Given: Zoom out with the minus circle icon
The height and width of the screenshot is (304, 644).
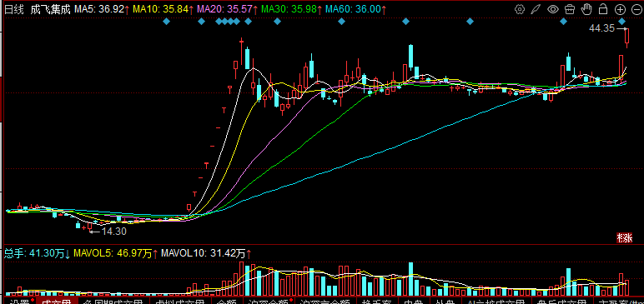Looking at the screenshot, I should 636,9.
